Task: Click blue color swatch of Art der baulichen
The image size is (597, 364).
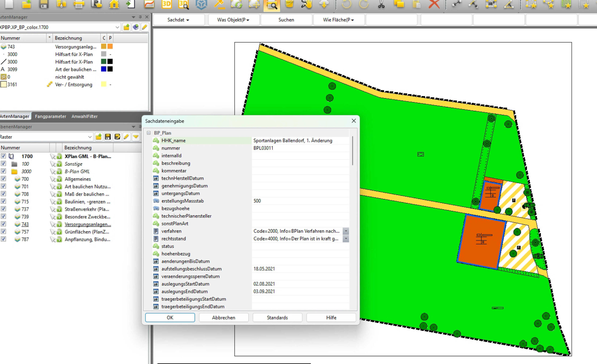Action: 104,69
